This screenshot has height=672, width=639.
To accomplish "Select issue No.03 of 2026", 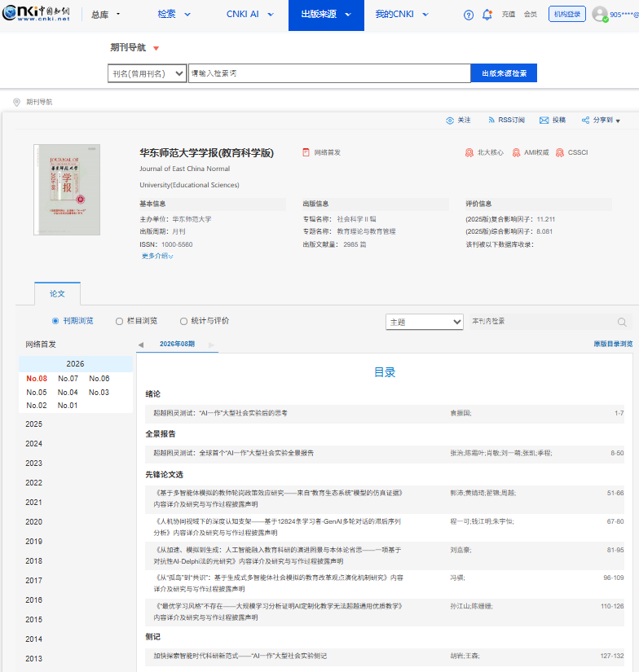I will point(99,392).
